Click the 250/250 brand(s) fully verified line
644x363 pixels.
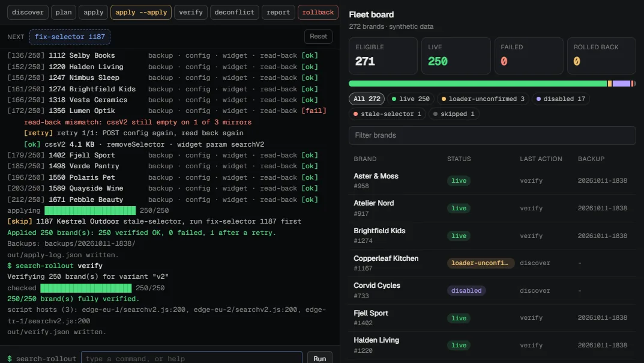coord(73,299)
